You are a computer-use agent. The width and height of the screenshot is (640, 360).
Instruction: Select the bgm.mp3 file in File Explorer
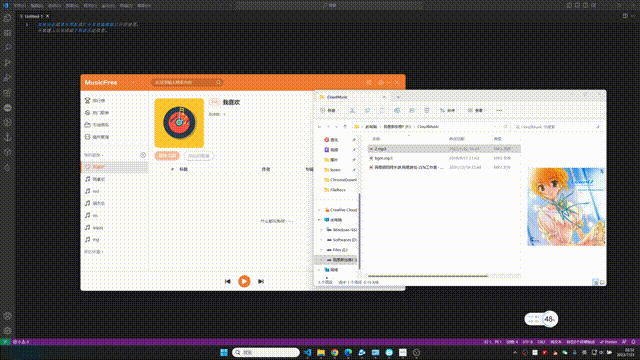[x=444, y=158]
